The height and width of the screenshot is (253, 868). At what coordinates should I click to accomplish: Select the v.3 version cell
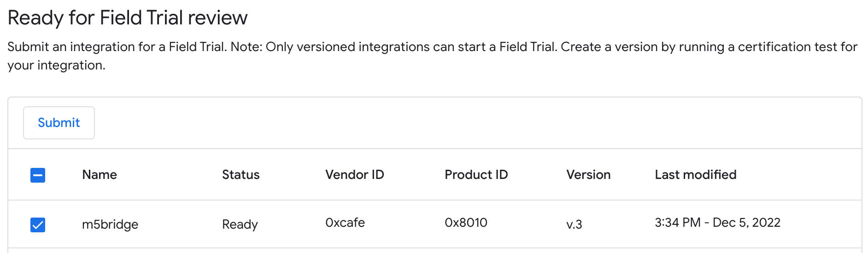[x=574, y=224]
